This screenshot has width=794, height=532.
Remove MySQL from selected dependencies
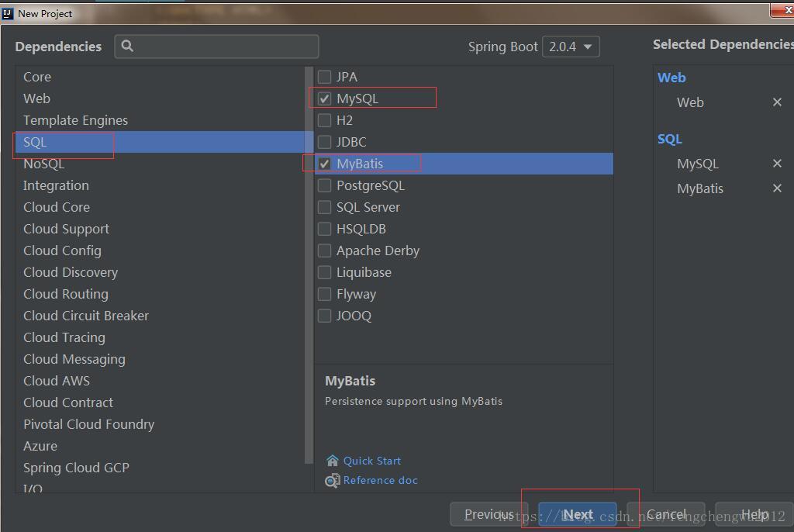[x=777, y=163]
